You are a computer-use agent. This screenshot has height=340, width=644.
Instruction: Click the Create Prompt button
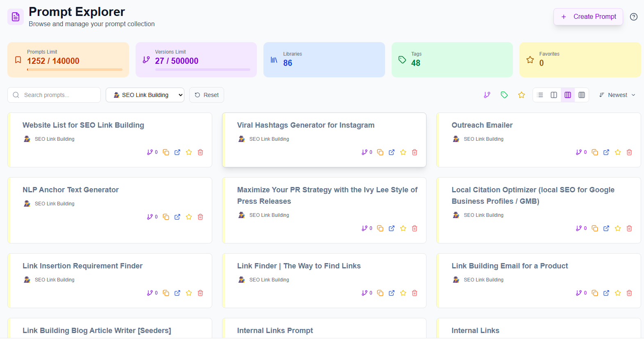pos(588,17)
